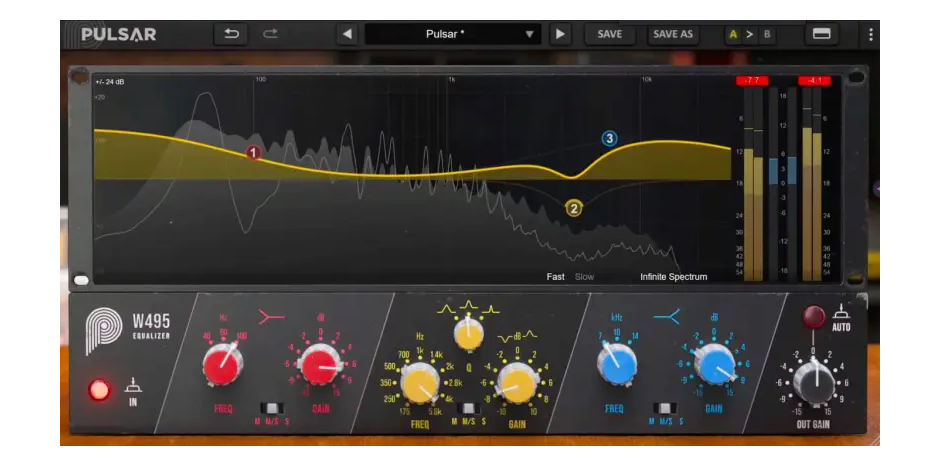The height and width of the screenshot is (475, 940).
Task: Select the medium Q bell shape icon
Action: point(469,306)
